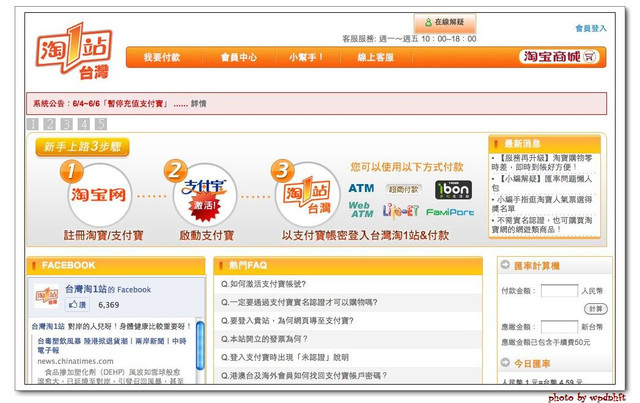640x403 pixels.
Task: Open news item 【服務再升級】淘寶購物零時差
Action: [543, 162]
